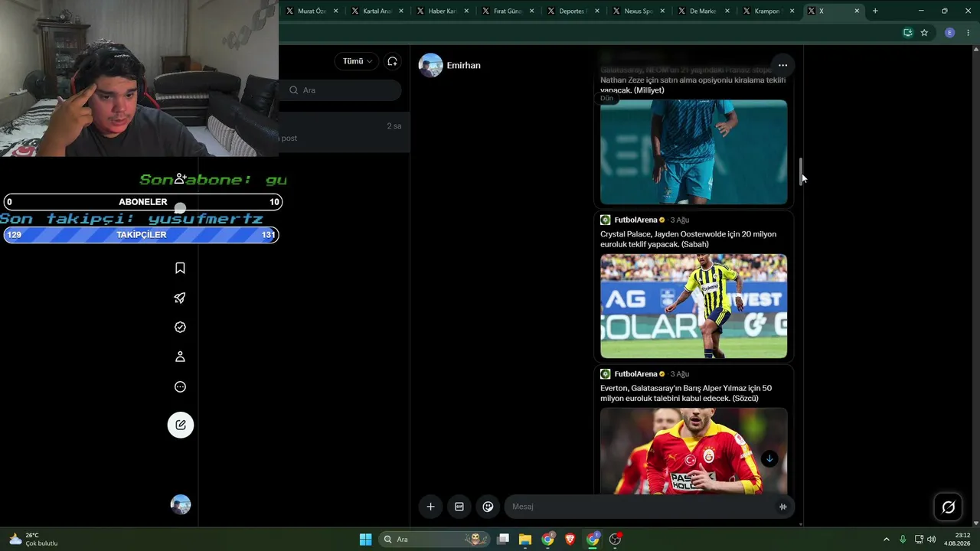Click the Everton Barış Alper Yılmaz text
Viewport: 980px width, 551px height.
coord(686,393)
